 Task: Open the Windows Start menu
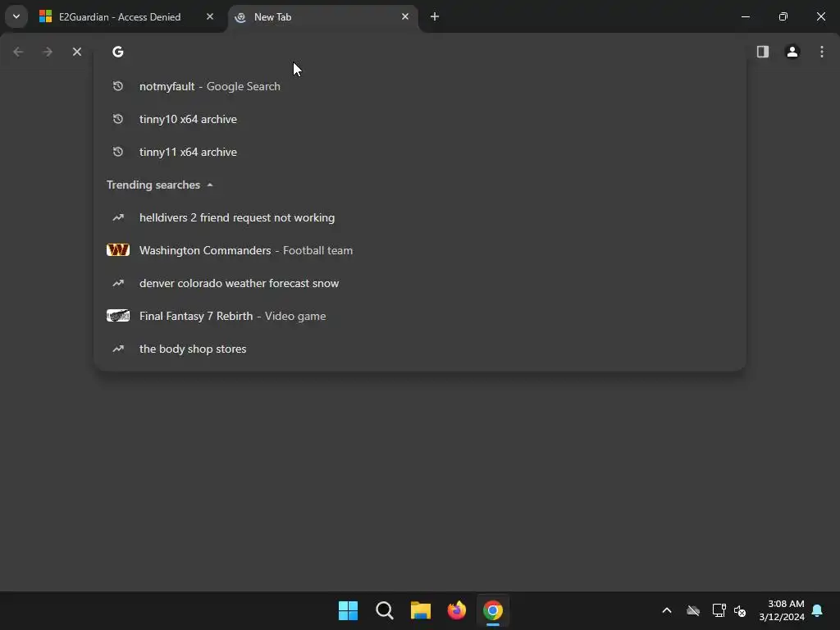pos(348,610)
